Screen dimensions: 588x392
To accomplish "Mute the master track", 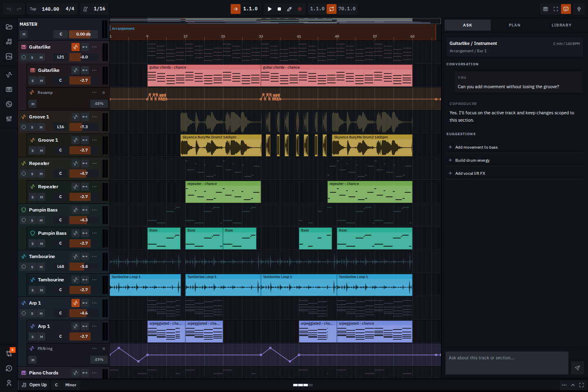I will 24,34.
